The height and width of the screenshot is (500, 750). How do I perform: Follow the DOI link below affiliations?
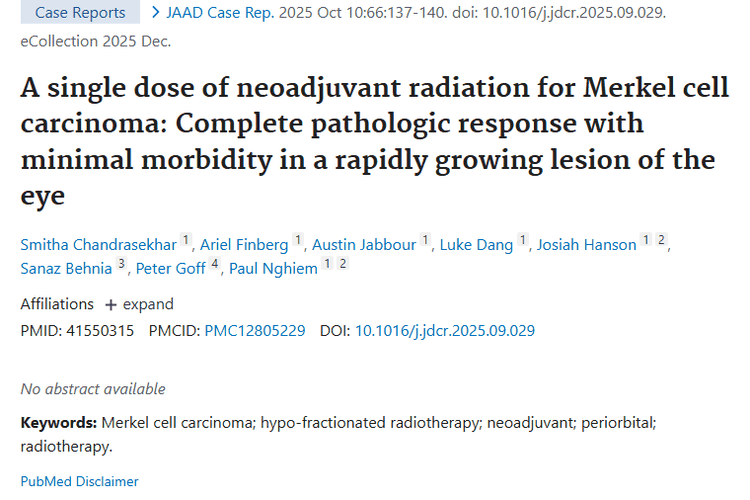[x=445, y=331]
